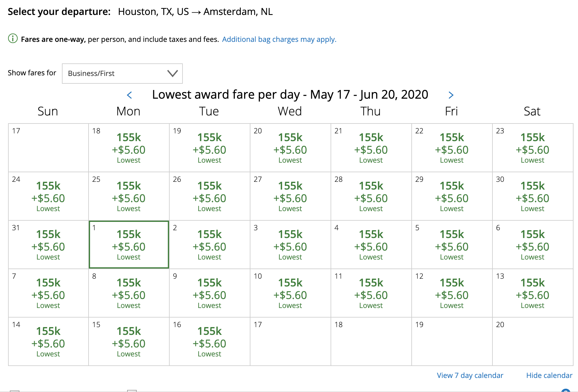The image size is (578, 392).
Task: Select May 21 Thursday fare
Action: pyautogui.click(x=371, y=148)
